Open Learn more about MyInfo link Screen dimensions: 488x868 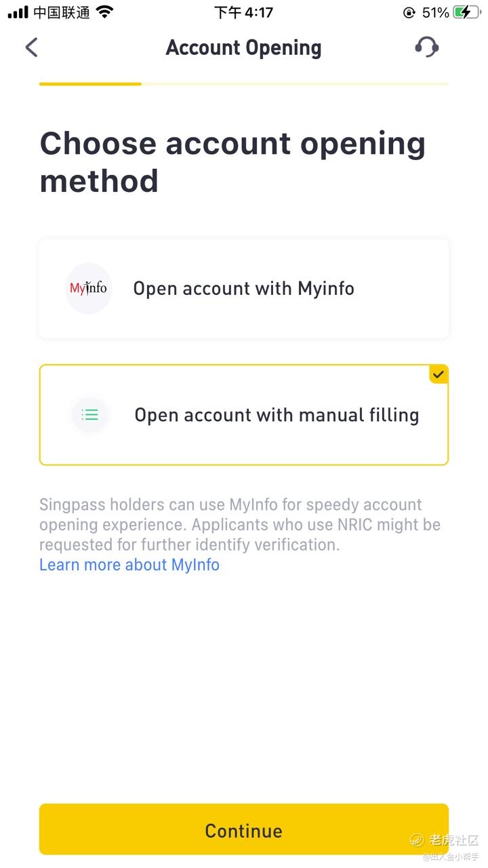coord(129,565)
